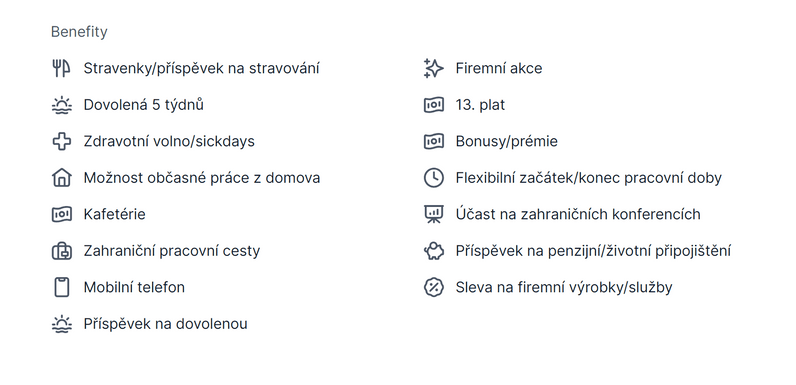Select the Bonusy/prémie benefit text
The width and height of the screenshot is (796, 385).
(x=507, y=141)
